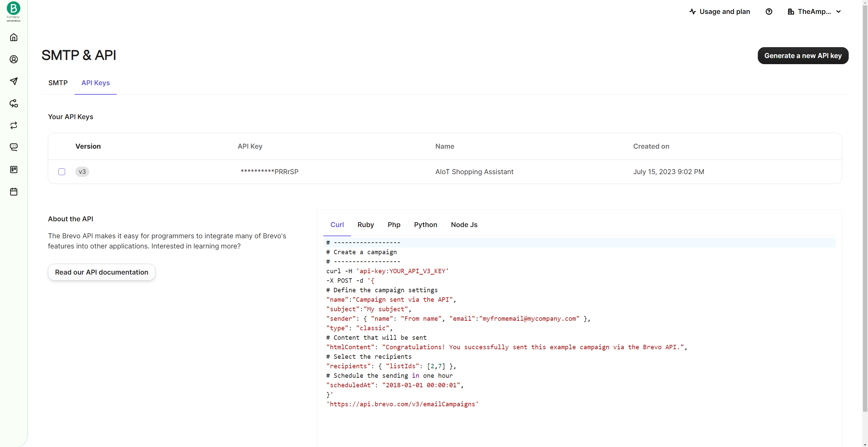This screenshot has height=447, width=868.
Task: Open Conversations chat icon in sidebar
Action: 14,147
